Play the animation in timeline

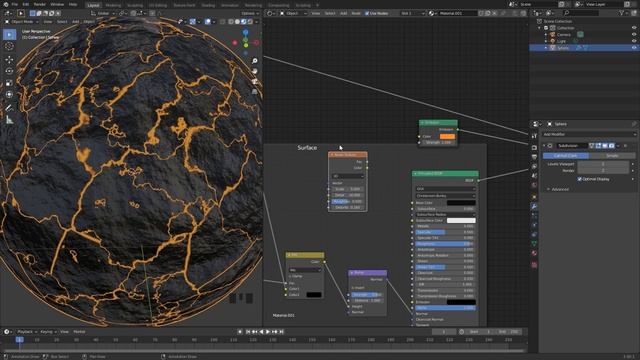pos(268,332)
